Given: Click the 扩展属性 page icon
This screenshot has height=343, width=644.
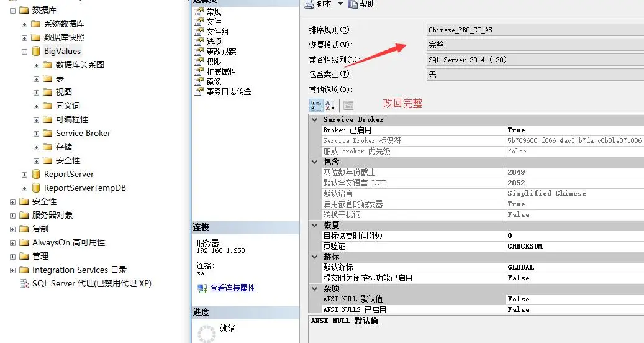Looking at the screenshot, I should (x=199, y=71).
